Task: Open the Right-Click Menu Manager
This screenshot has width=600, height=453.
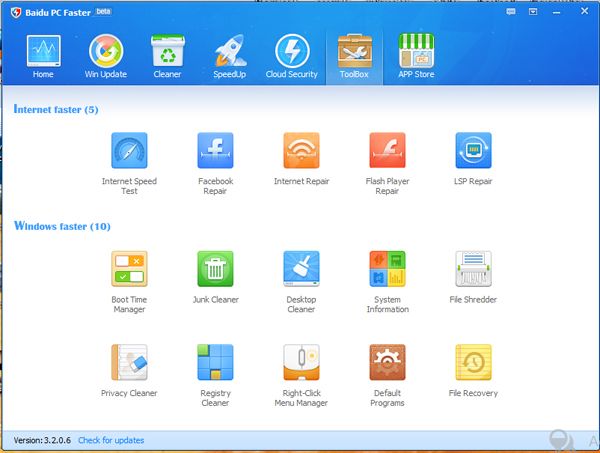Action: coord(301,362)
